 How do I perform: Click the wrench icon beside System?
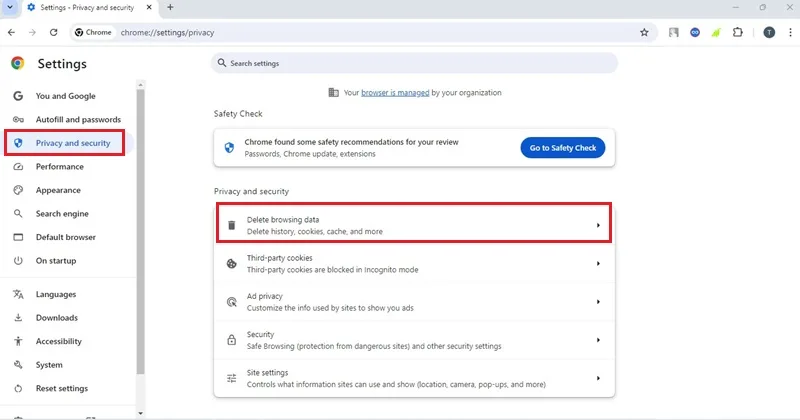tap(18, 364)
